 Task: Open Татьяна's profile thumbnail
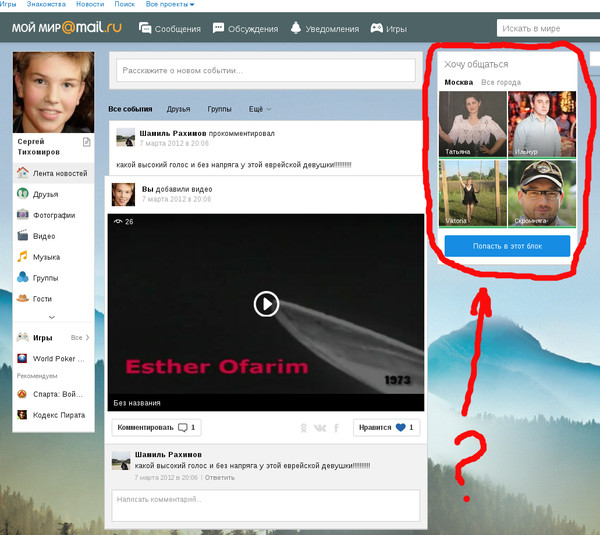(473, 124)
